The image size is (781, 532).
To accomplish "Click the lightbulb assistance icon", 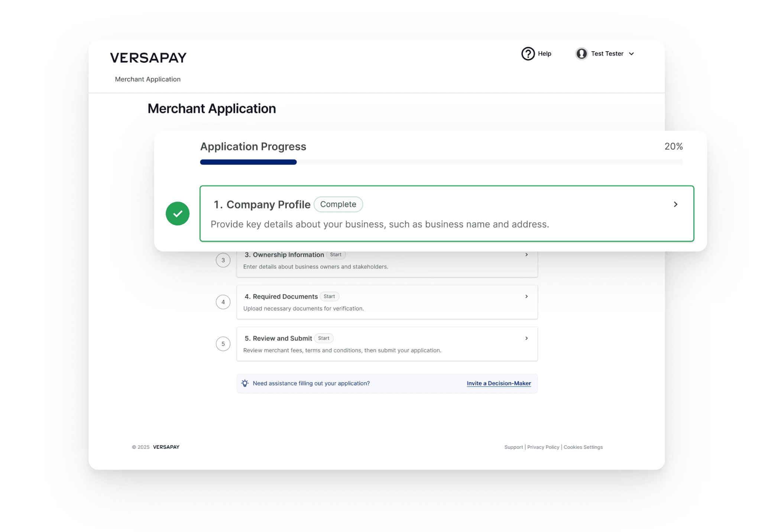I will tap(245, 383).
